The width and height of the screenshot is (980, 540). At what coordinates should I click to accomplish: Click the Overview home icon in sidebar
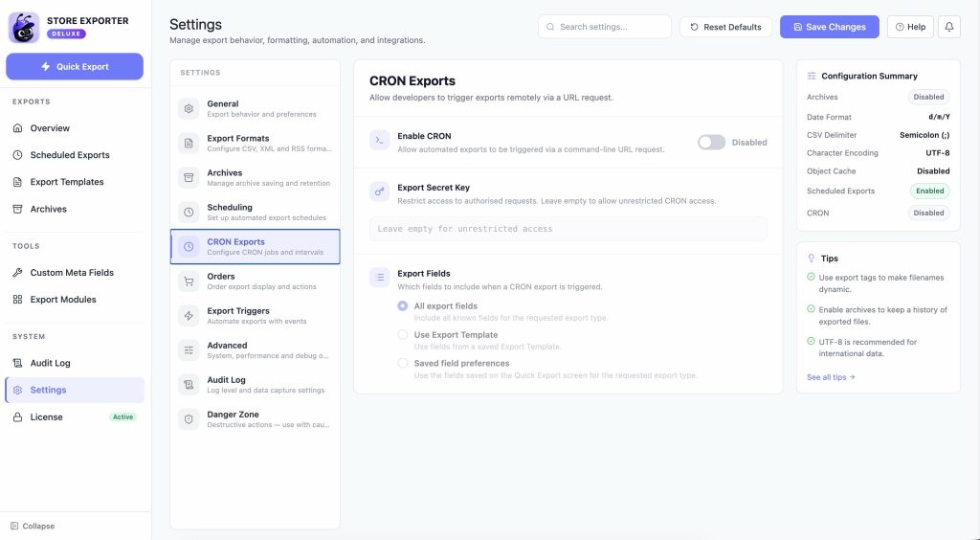pyautogui.click(x=17, y=128)
